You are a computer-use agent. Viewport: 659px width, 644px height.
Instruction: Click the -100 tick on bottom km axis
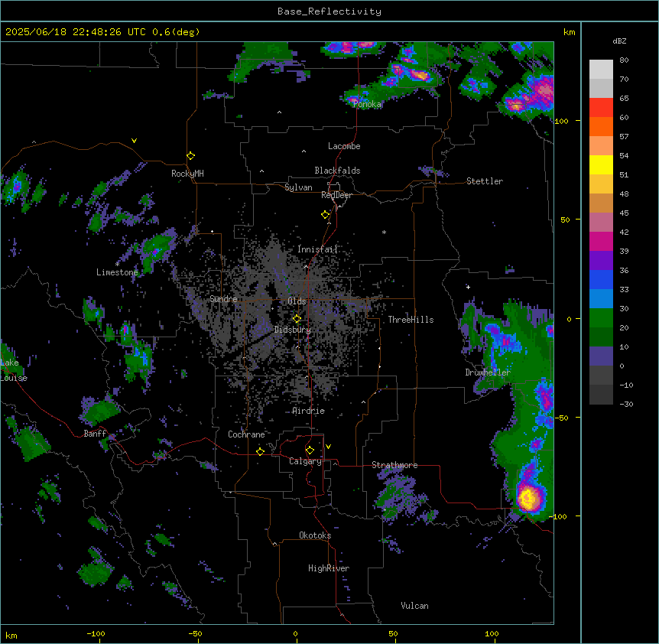point(96,633)
